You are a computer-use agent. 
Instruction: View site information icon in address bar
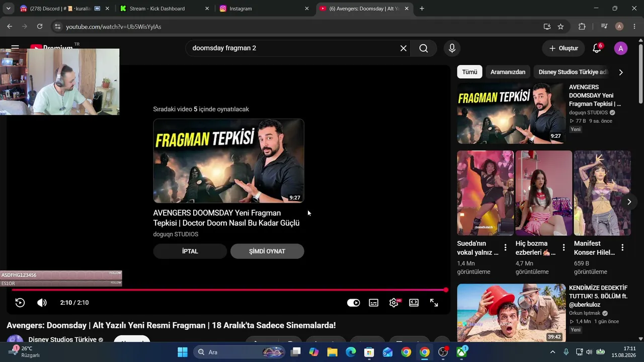(57, 27)
